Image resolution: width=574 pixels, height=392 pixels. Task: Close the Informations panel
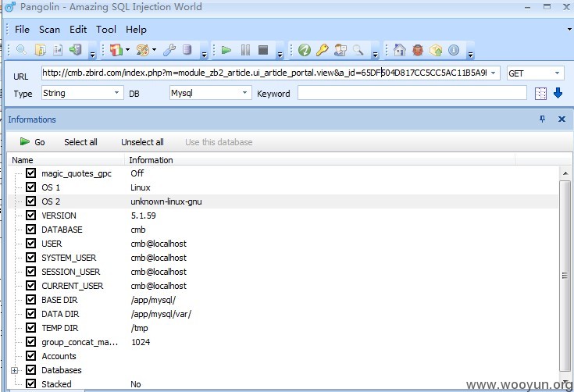pyautogui.click(x=562, y=119)
